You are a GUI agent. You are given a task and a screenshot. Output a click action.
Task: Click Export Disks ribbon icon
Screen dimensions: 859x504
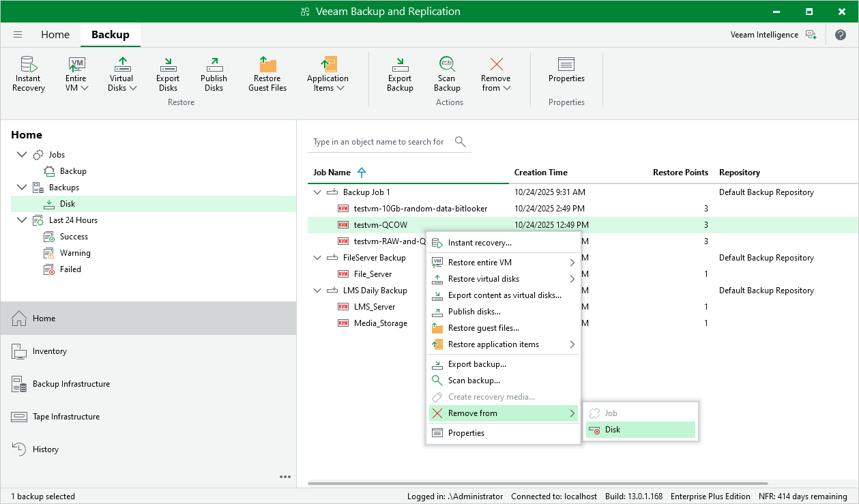click(x=168, y=74)
